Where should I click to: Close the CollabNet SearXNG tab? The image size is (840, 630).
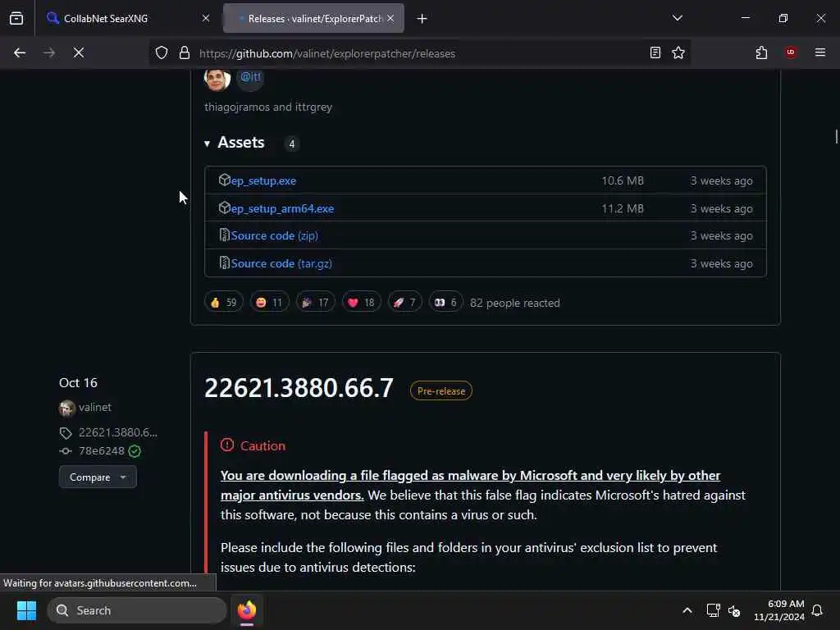coord(206,18)
